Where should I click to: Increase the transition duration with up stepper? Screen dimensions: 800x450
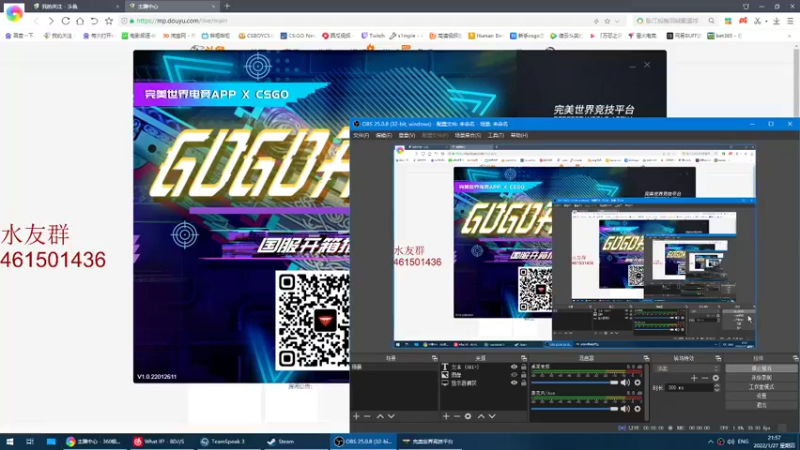(717, 386)
